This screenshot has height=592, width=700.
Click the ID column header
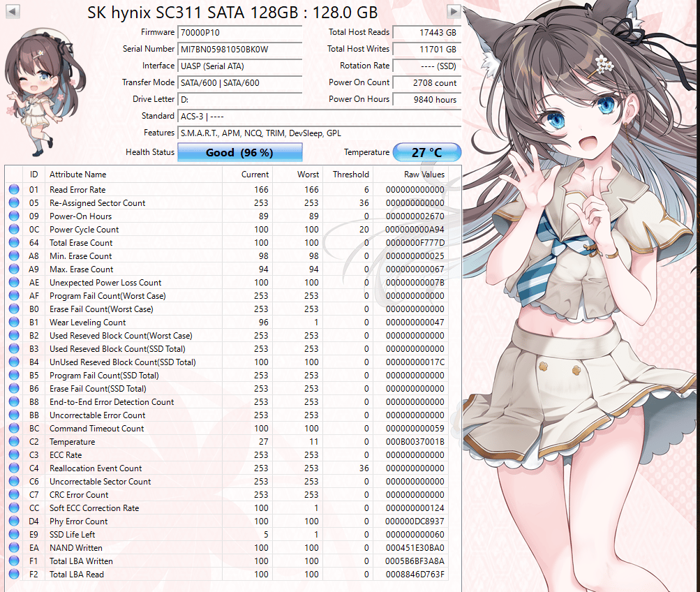[x=34, y=174]
